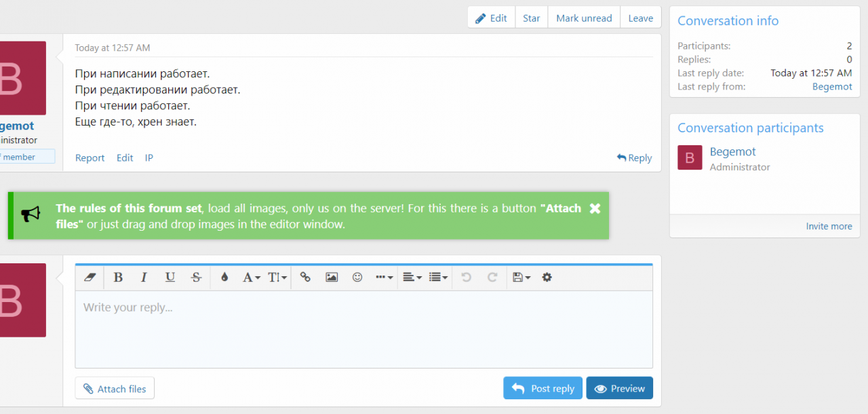Toggle italic text formatting
This screenshot has width=868, height=414.
144,277
